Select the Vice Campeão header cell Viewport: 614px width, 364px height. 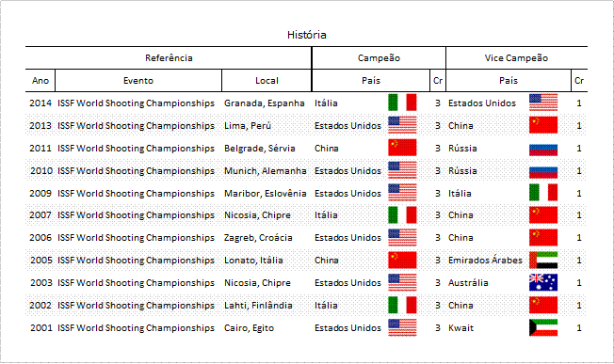(516, 58)
